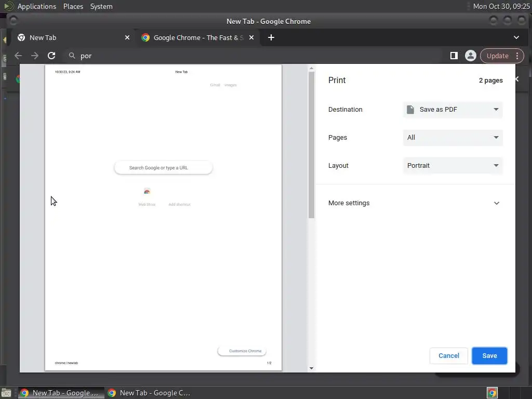Image resolution: width=532 pixels, height=399 pixels.
Task: Open the Pages dropdown set to All
Action: (453, 137)
